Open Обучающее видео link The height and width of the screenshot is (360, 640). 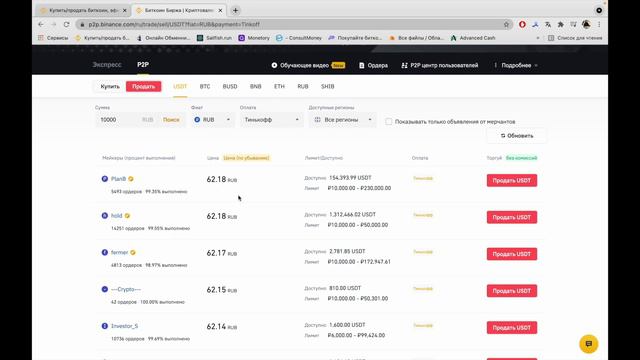[x=308, y=65]
